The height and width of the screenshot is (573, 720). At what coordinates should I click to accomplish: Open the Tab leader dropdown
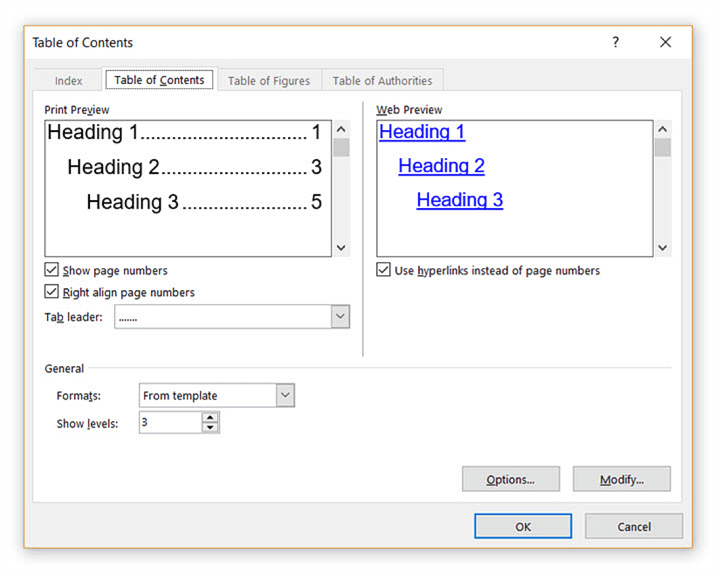(340, 316)
